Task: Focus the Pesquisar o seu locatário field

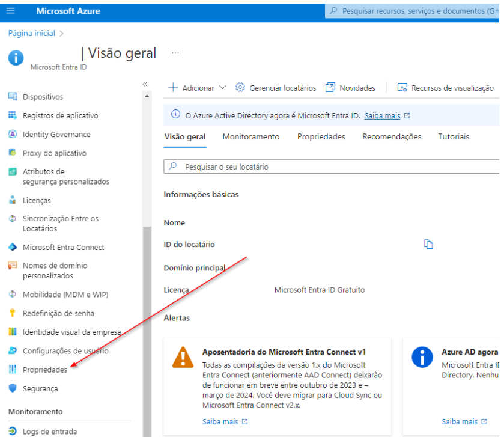Action: click(331, 167)
